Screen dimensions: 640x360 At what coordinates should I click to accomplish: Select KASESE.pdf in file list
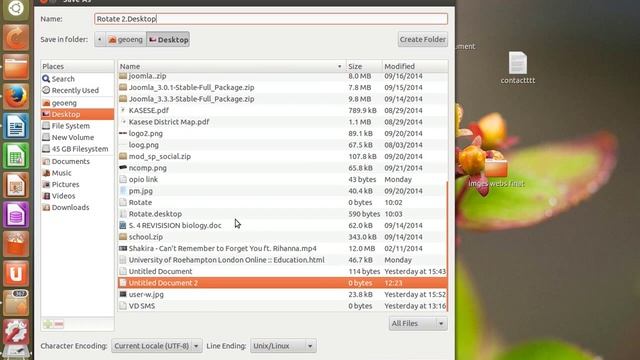click(x=282, y=110)
